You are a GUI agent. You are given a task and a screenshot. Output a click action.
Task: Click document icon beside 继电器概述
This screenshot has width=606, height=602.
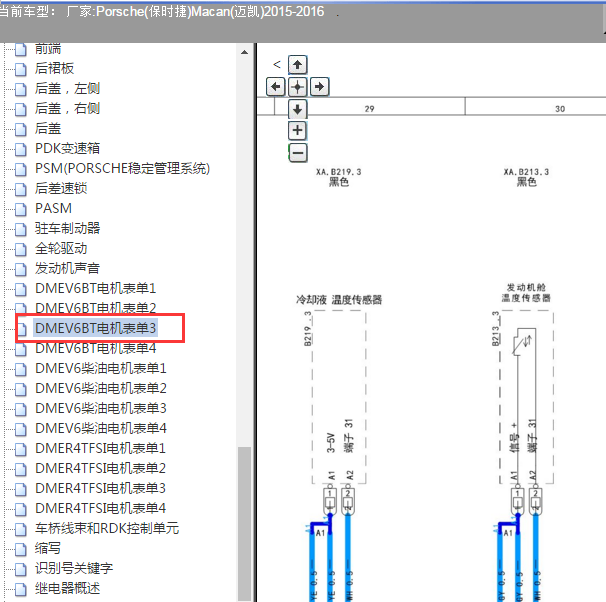coord(21,589)
